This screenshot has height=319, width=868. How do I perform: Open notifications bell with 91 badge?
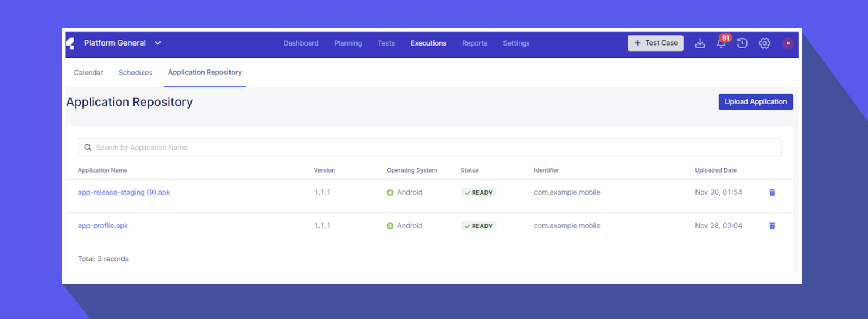(x=722, y=43)
